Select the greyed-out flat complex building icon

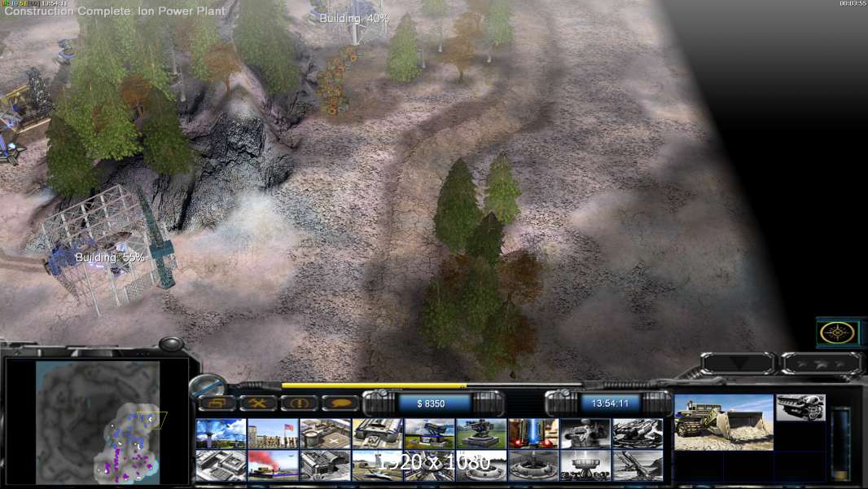click(x=221, y=465)
